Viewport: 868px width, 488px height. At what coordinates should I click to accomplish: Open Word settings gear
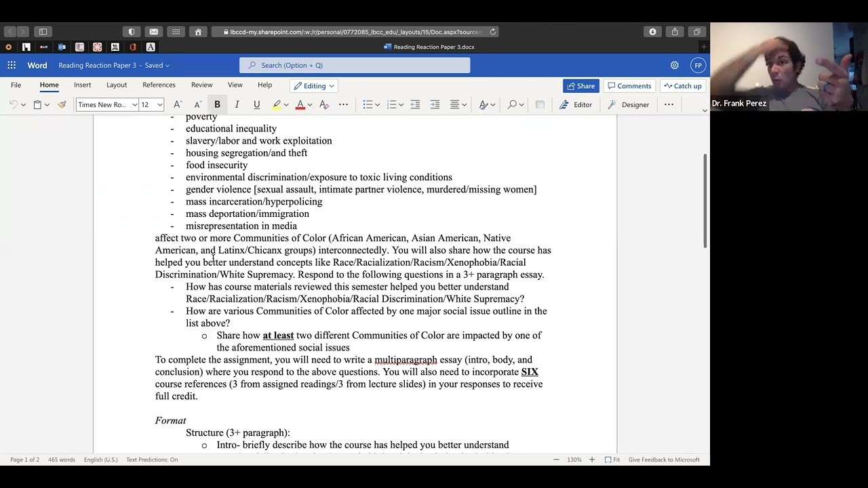tap(675, 65)
